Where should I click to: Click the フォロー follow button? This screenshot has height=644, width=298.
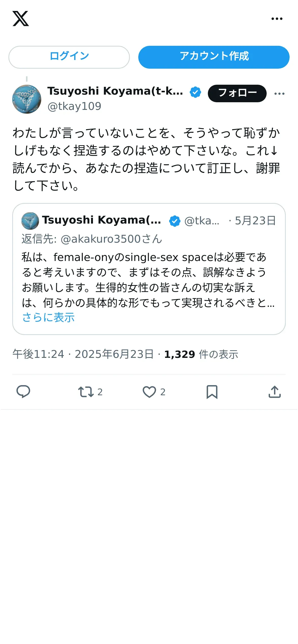237,93
